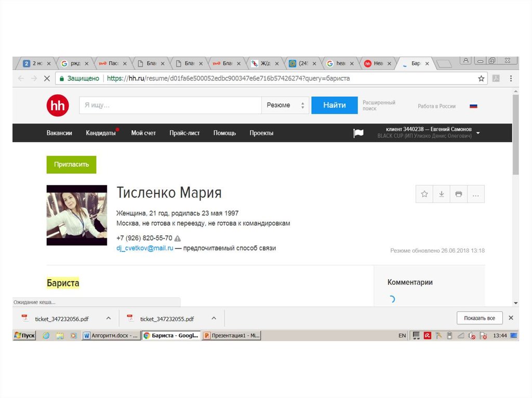Open the more actions ellipsis button

click(476, 194)
